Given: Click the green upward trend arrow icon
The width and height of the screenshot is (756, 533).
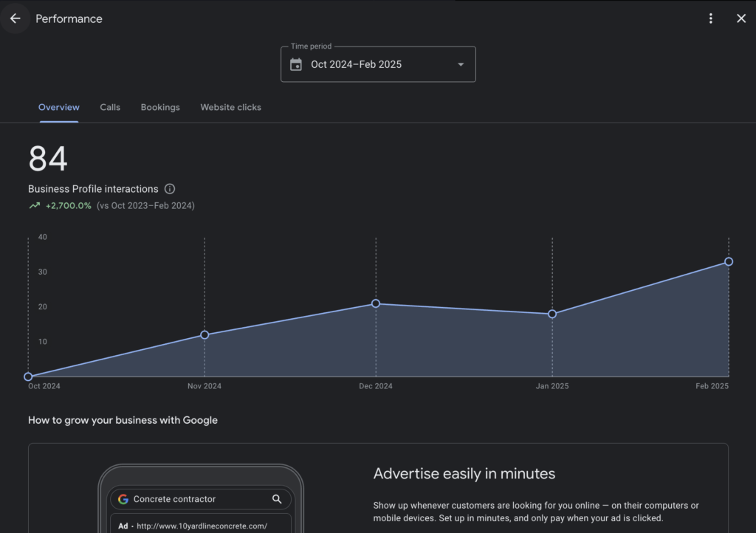Looking at the screenshot, I should (x=34, y=206).
